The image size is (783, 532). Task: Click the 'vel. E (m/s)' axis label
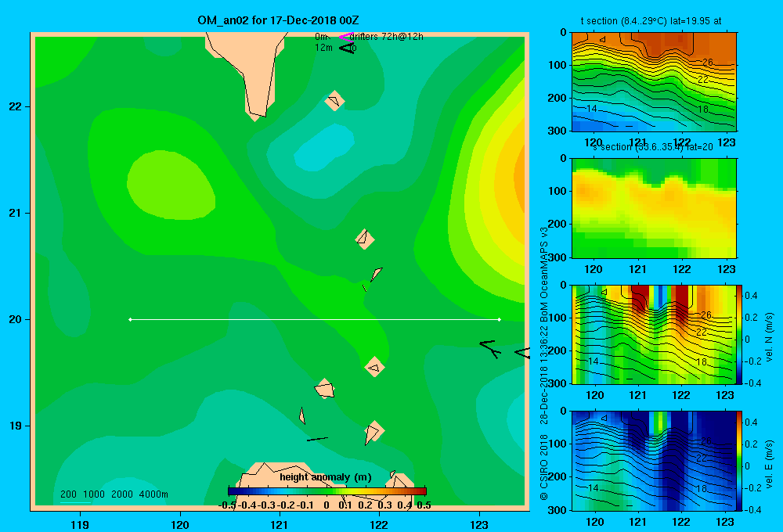pos(769,463)
